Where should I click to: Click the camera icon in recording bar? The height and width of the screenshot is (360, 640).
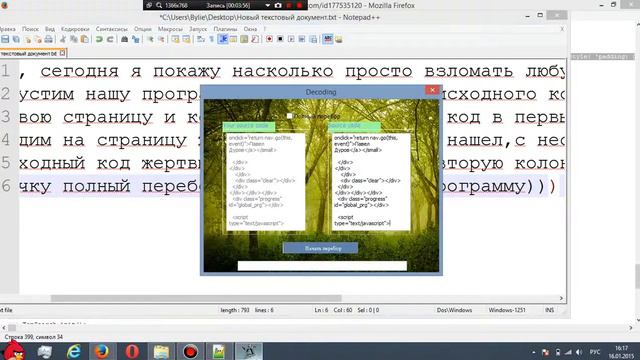[x=278, y=5]
